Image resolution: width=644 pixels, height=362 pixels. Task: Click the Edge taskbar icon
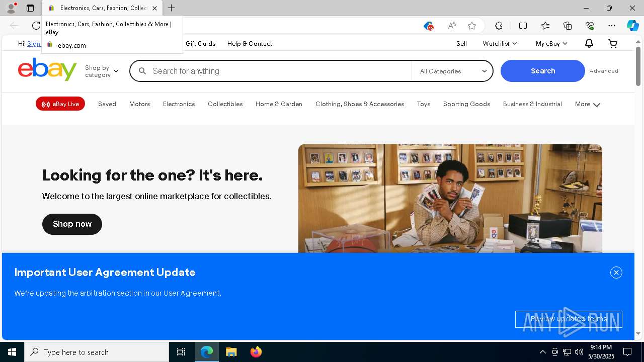pos(207,352)
